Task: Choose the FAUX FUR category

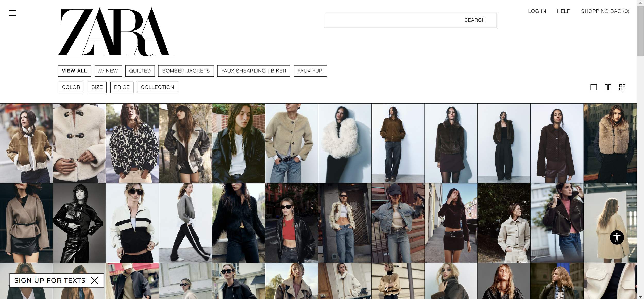Action: click(x=310, y=71)
